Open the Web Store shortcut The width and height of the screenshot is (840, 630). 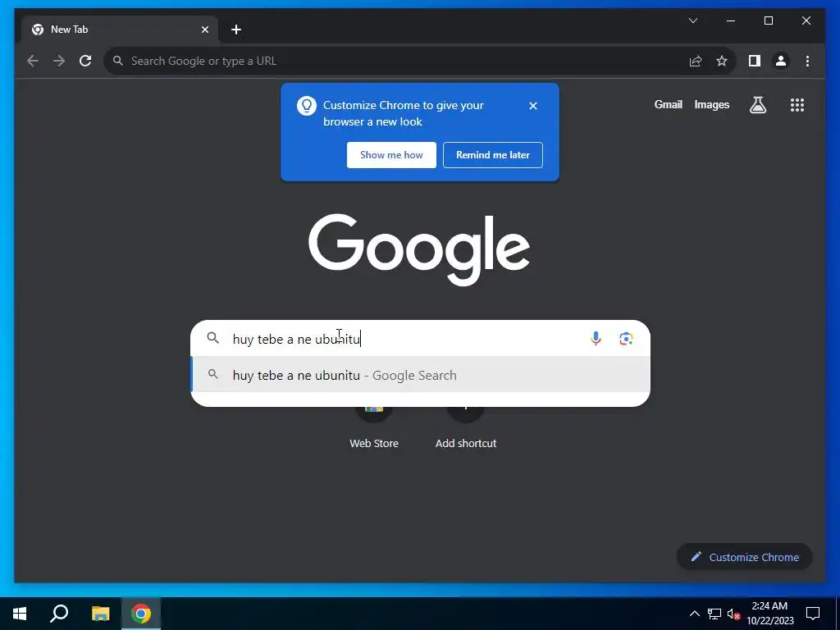coord(374,427)
